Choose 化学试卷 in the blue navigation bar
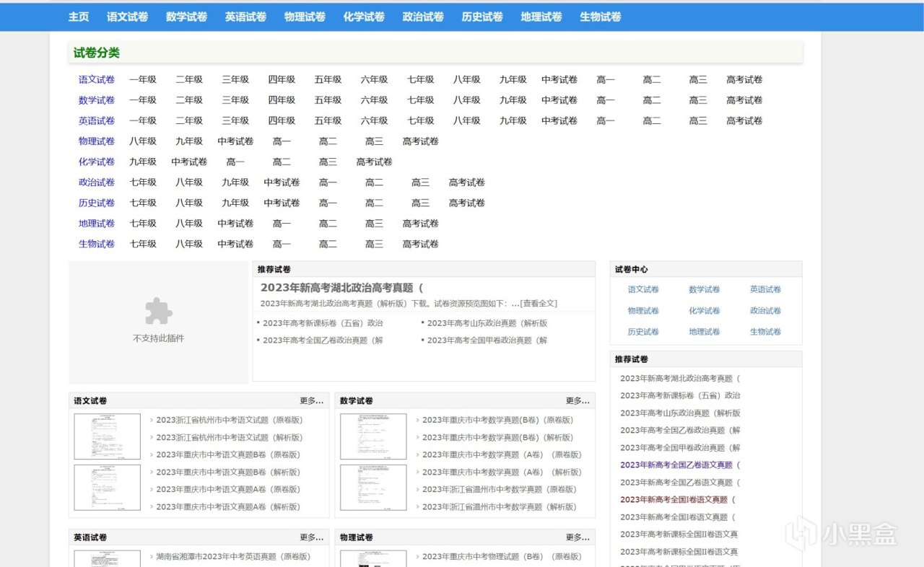The width and height of the screenshot is (924, 567). [x=364, y=17]
